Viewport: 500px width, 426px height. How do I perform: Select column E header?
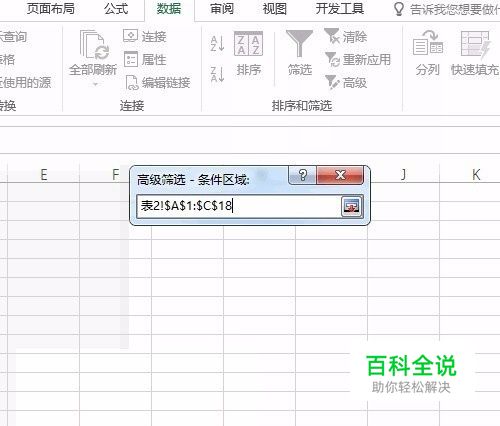44,174
